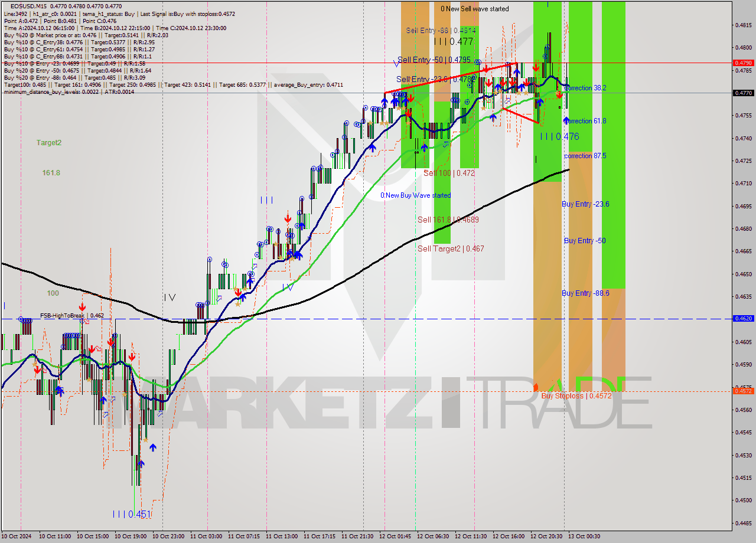756x543 pixels.
Task: Select the 'I I I 0.476' wave label
Action: (x=559, y=136)
